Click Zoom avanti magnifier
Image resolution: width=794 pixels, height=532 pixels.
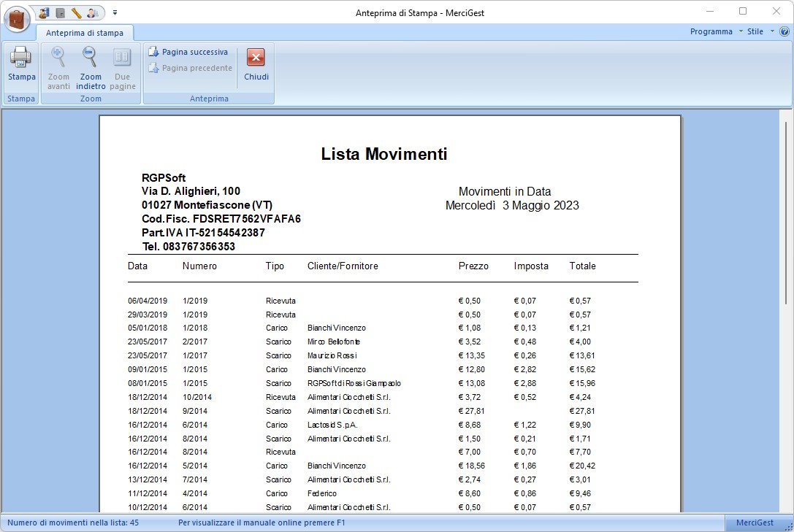tap(58, 69)
